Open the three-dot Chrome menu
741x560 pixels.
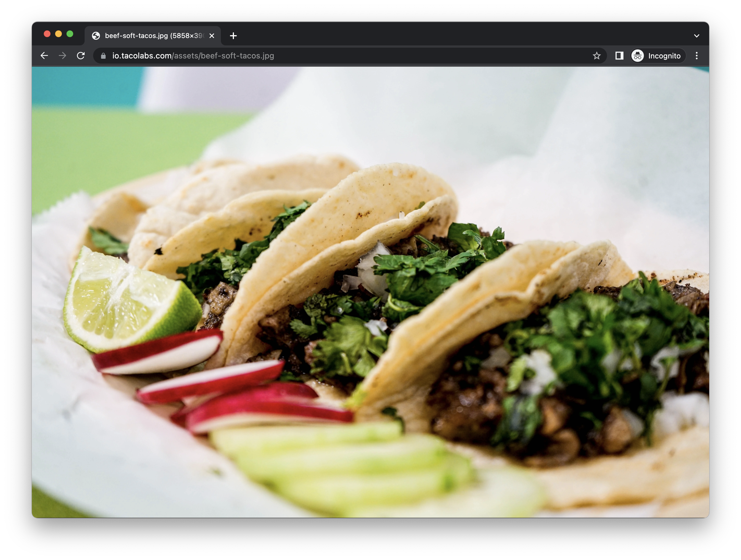pyautogui.click(x=697, y=56)
